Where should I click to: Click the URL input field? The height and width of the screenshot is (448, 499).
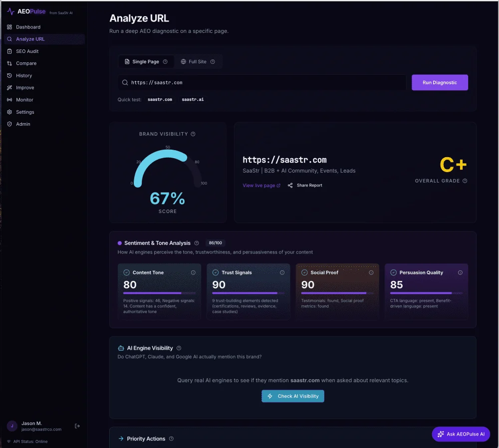tap(264, 83)
